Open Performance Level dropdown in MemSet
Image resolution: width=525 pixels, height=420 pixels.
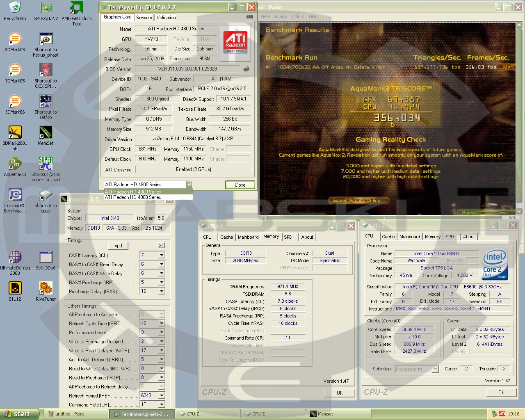click(x=162, y=332)
